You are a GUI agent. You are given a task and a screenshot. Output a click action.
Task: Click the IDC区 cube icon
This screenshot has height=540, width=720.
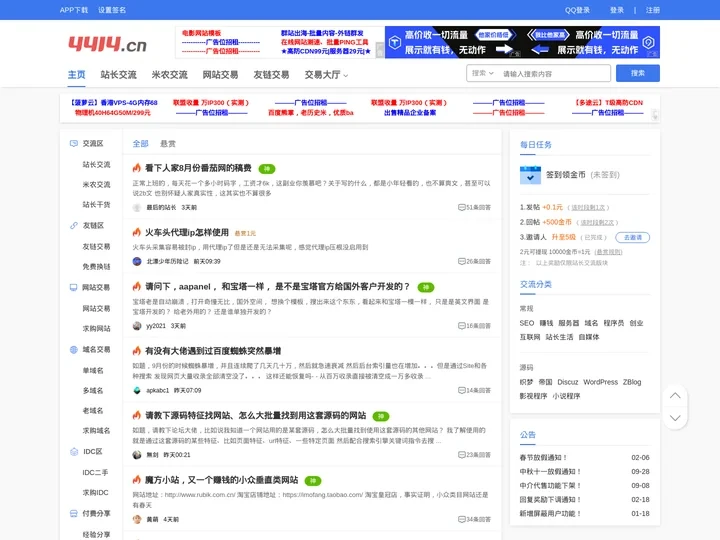coord(73,451)
